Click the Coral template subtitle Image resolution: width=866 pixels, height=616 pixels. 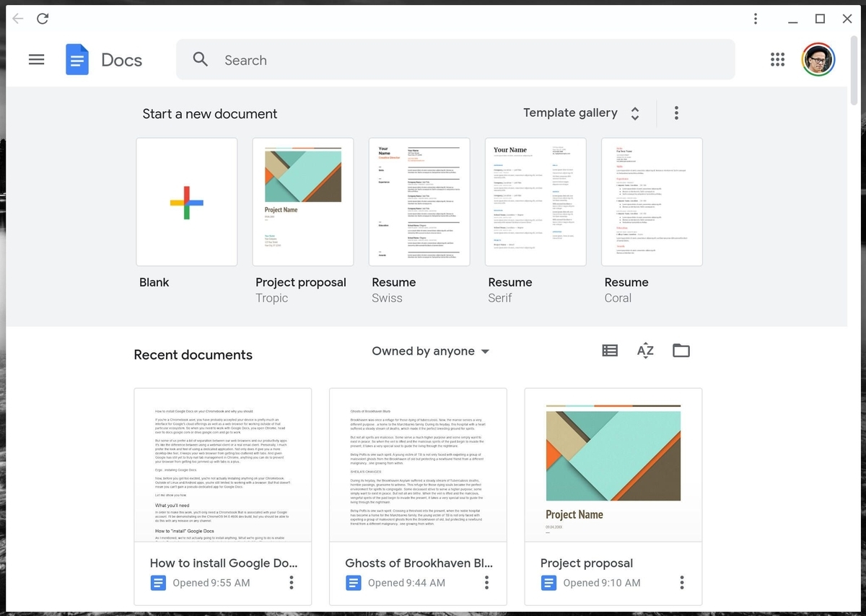618,298
